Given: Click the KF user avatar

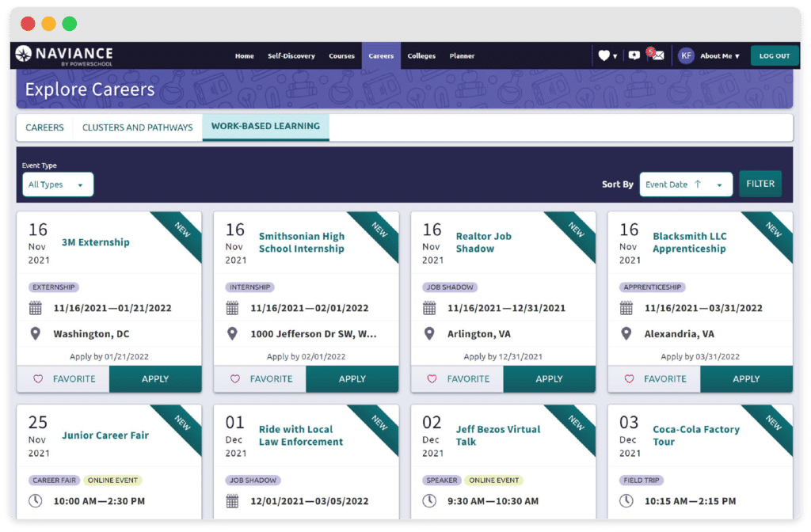Looking at the screenshot, I should [x=686, y=56].
